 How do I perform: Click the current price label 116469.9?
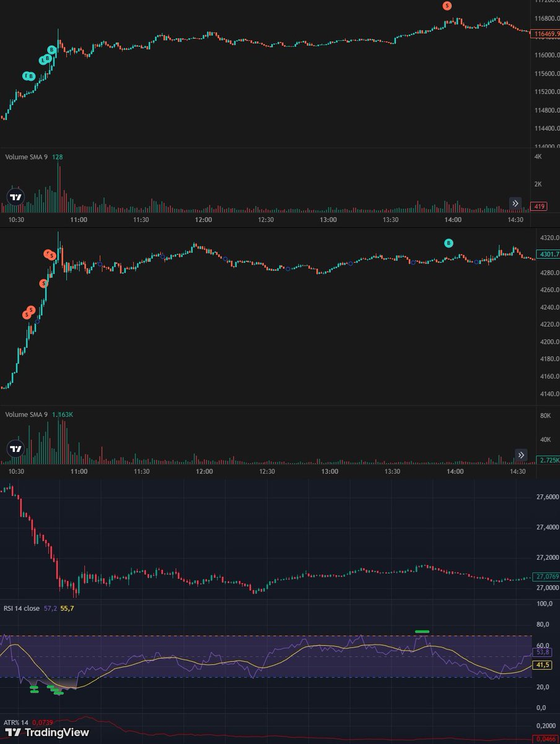click(x=545, y=33)
